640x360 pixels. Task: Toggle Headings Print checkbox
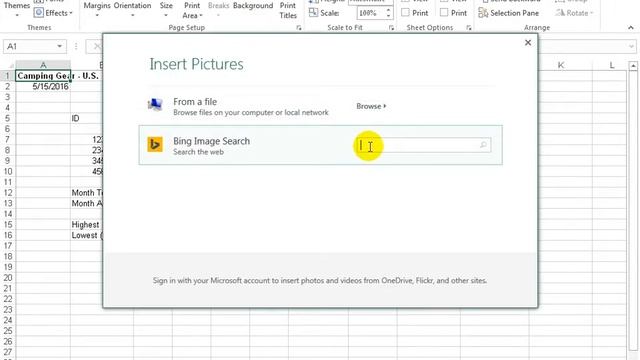coord(444,13)
